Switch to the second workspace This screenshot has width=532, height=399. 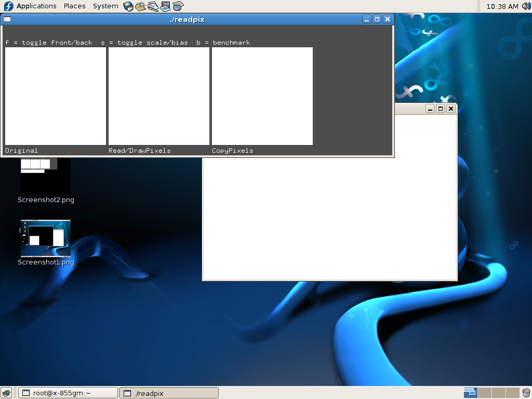pos(484,393)
